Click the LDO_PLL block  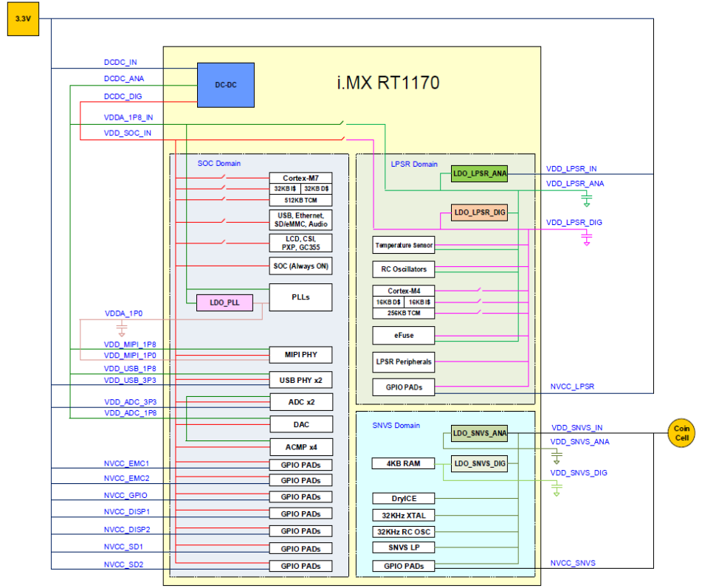pyautogui.click(x=224, y=302)
